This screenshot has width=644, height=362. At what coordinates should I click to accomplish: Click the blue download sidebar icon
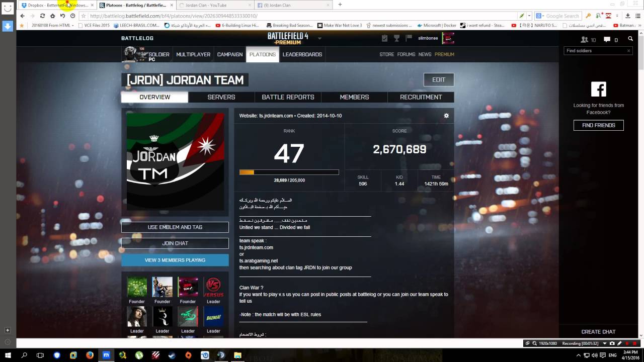pos(8,26)
